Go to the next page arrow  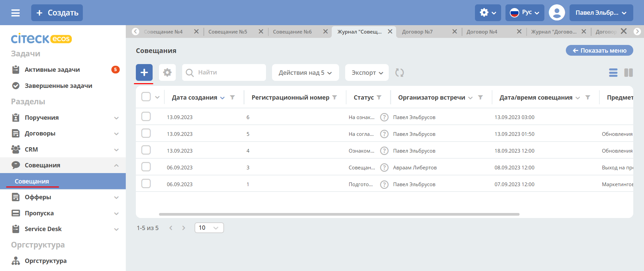pyautogui.click(x=183, y=228)
